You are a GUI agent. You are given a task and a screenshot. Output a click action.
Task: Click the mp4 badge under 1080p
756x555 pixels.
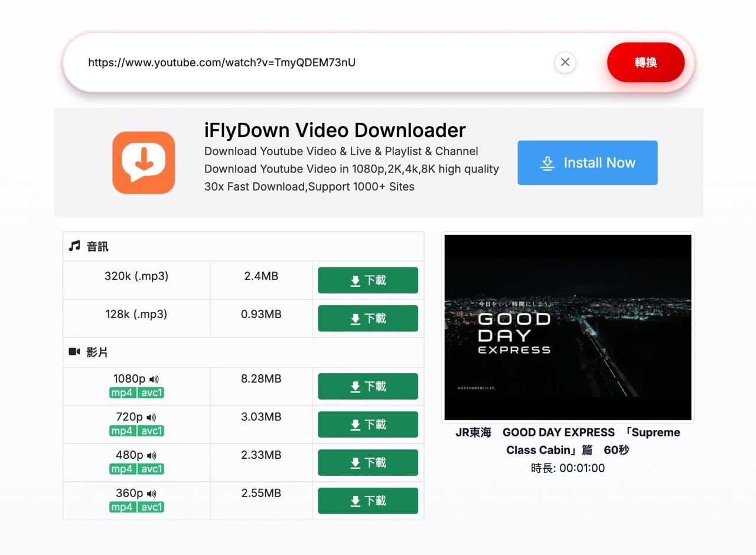123,393
